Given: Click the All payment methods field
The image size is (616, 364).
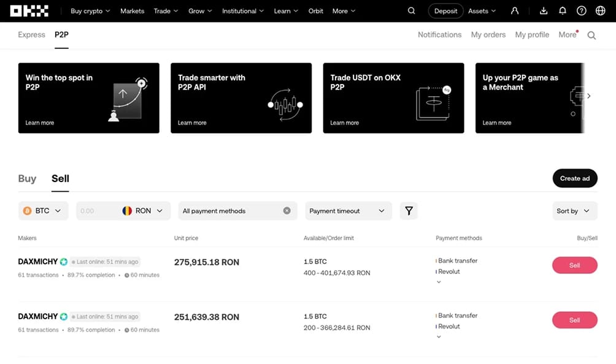Looking at the screenshot, I should 237,211.
